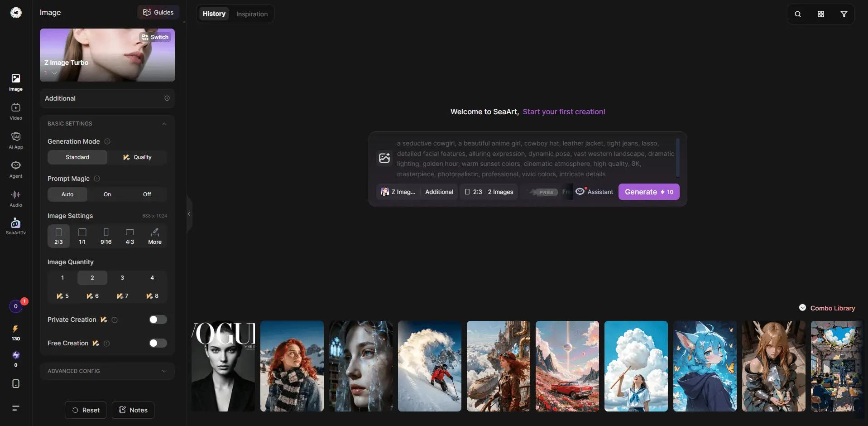Switch the model via Switch button
This screenshot has height=426, width=868.
pos(155,37)
